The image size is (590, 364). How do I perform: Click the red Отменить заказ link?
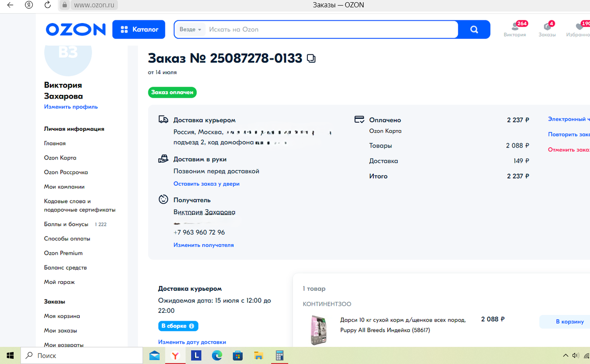569,150
